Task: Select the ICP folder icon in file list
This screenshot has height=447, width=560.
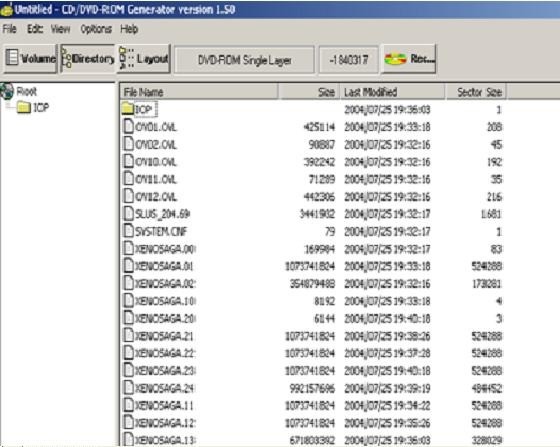Action: coord(128,109)
